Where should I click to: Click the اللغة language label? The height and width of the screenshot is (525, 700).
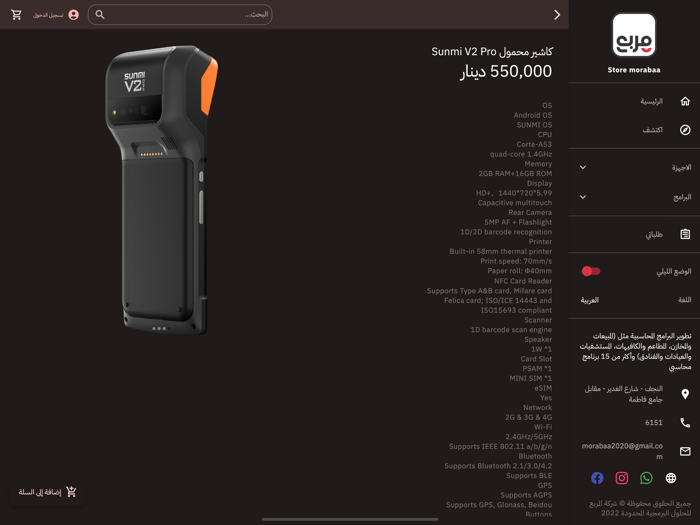(684, 300)
